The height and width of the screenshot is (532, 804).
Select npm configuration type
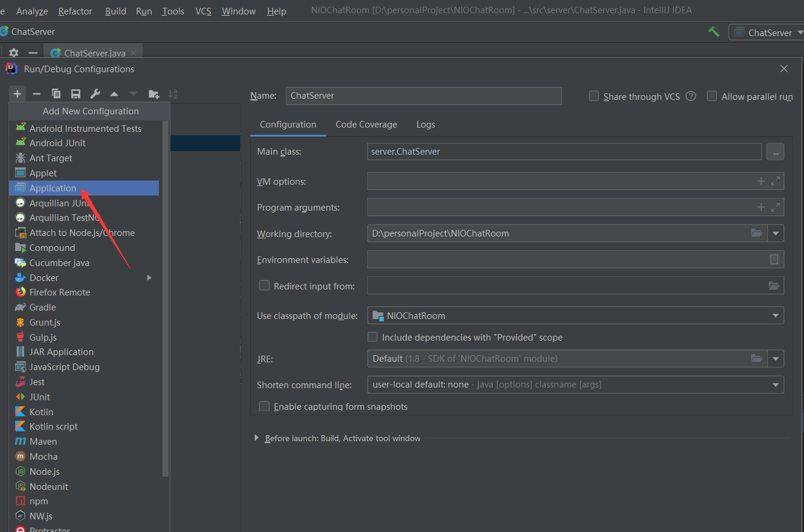(84, 501)
